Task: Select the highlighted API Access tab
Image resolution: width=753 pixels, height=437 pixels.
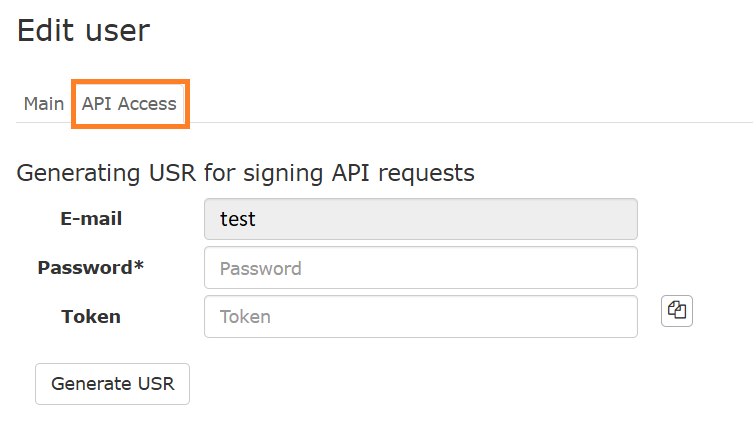Action: (129, 104)
